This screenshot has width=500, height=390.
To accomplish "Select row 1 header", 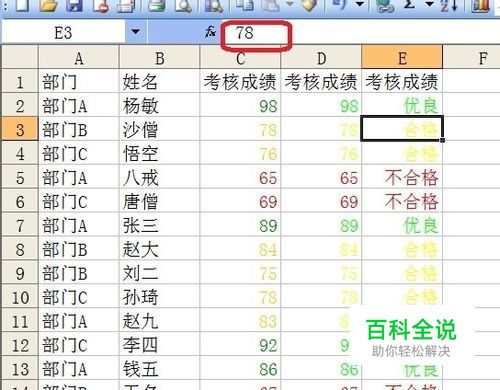I will 20,82.
